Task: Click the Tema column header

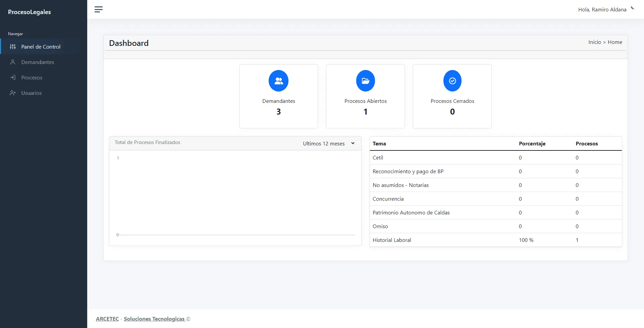Action: (379, 144)
